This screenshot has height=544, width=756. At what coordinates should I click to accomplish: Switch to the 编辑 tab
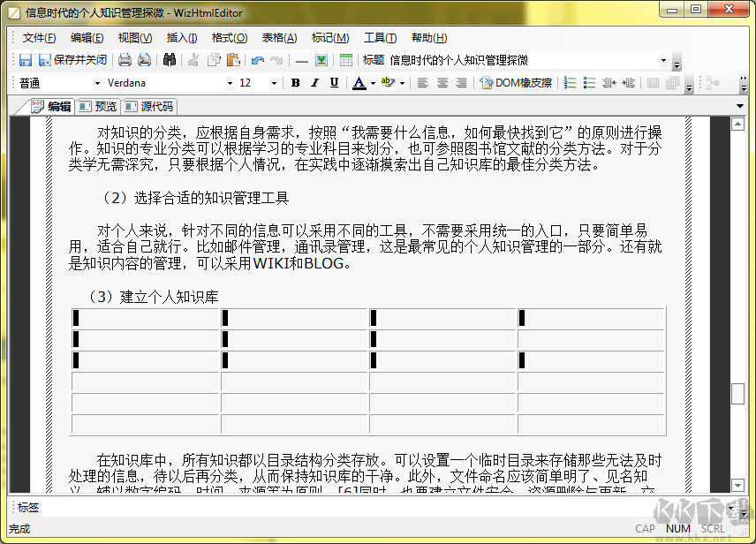[51, 106]
